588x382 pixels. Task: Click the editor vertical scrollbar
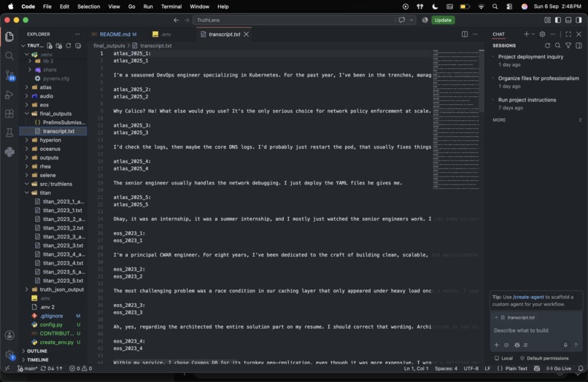482,81
